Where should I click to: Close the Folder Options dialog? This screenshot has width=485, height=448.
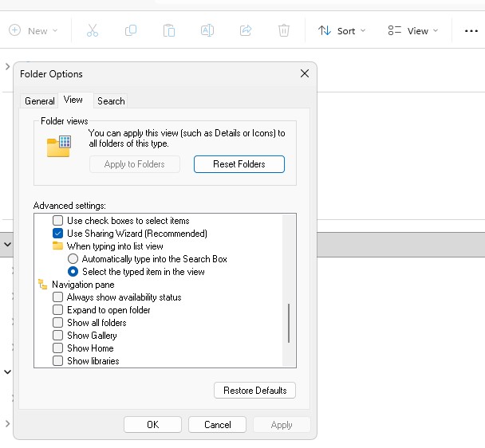304,73
